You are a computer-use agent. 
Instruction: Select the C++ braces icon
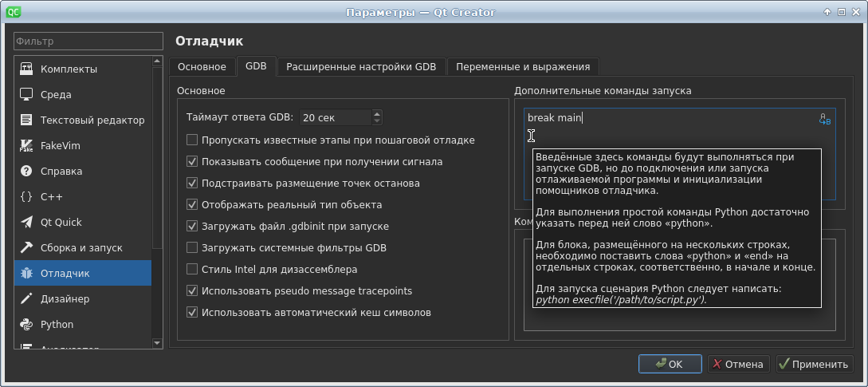point(26,196)
